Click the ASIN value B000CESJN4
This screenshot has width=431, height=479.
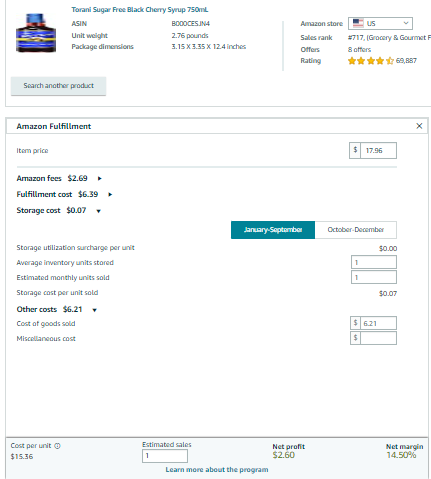click(x=190, y=24)
